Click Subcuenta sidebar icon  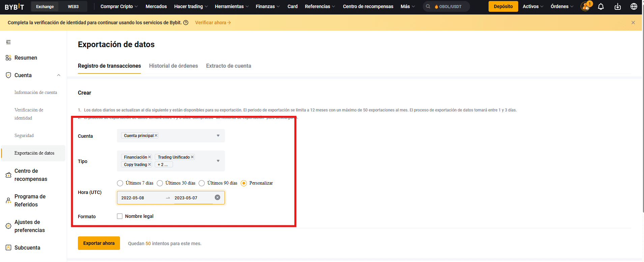[x=8, y=248]
